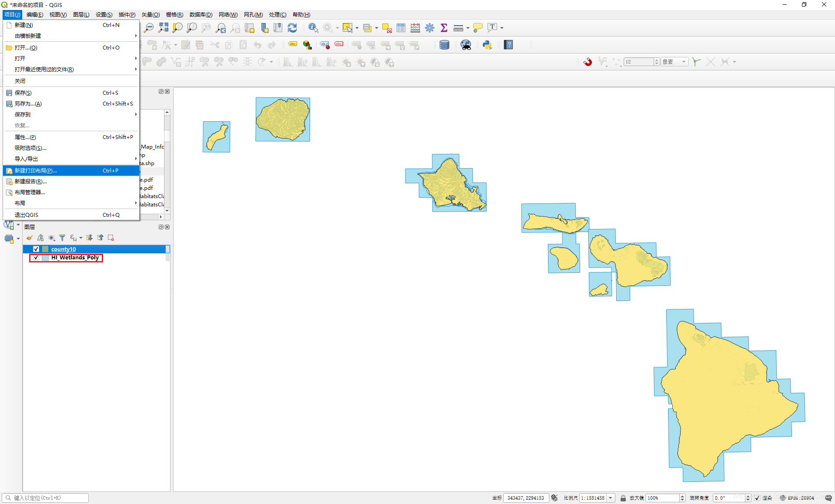Choose 另存为...(A) menu entry
Screen dimensions: 835x504
(x=71, y=103)
